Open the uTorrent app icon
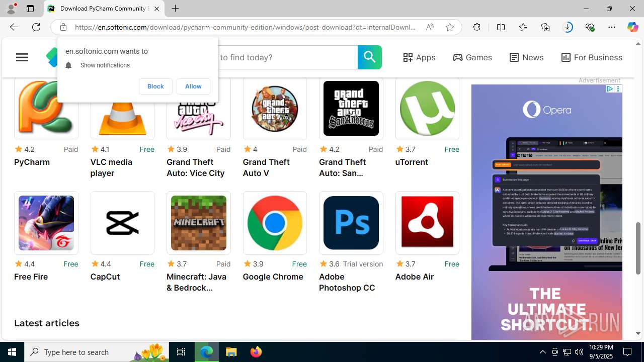This screenshot has width=644, height=362. (x=427, y=109)
